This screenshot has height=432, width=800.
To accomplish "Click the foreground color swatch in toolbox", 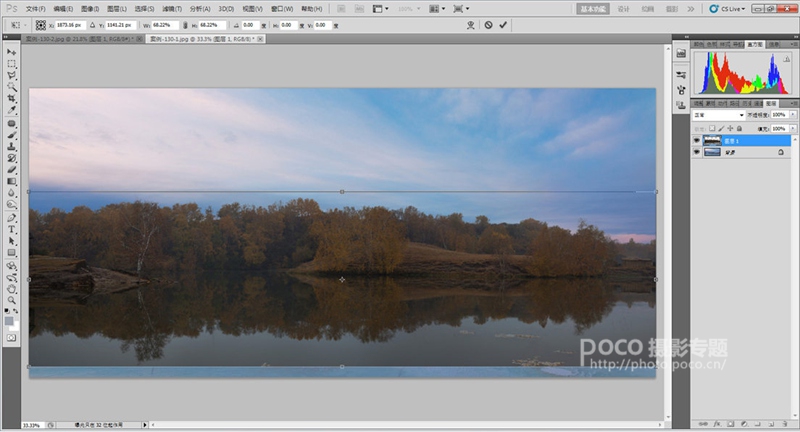I will tap(9, 321).
